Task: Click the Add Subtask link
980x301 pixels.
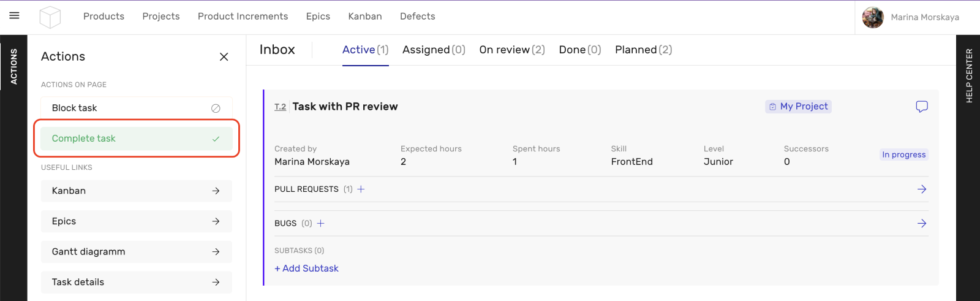Action: [x=306, y=269]
